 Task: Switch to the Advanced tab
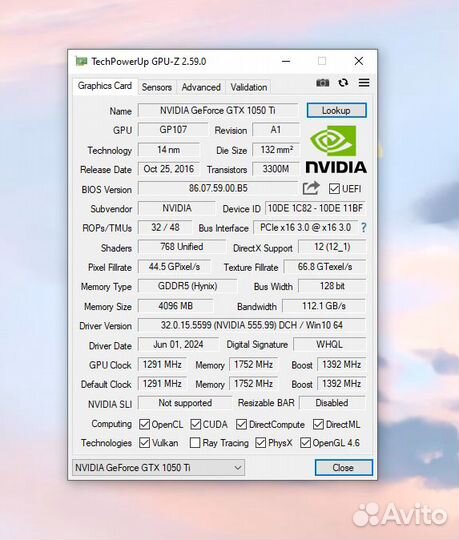tap(201, 87)
